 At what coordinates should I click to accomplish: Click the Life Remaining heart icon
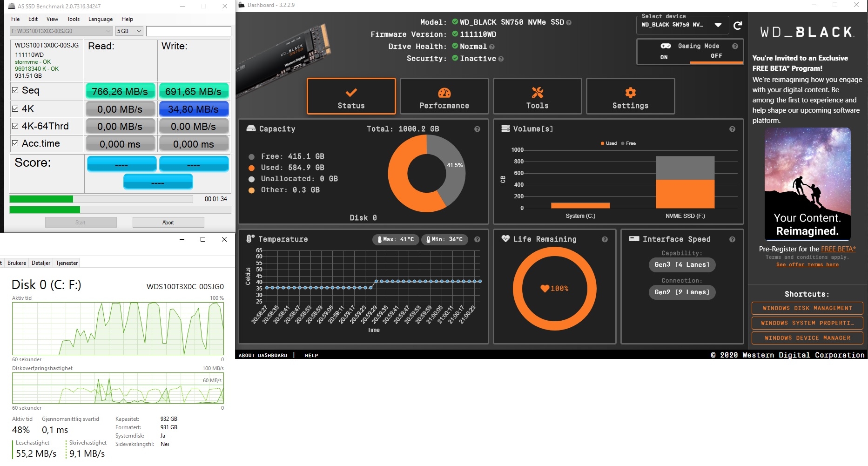505,239
